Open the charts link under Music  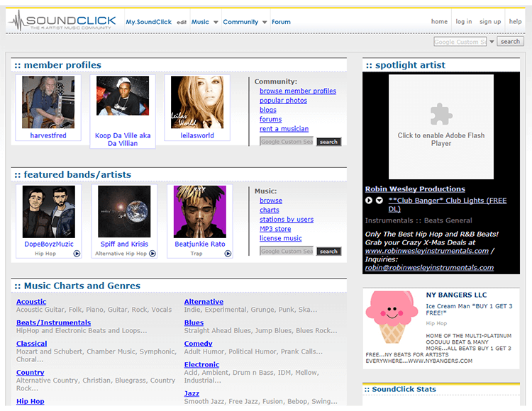point(270,210)
